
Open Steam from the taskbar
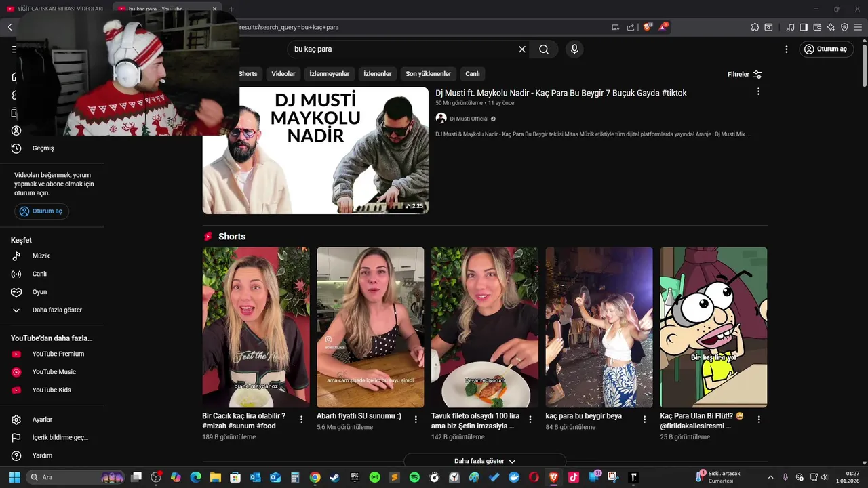(334, 477)
